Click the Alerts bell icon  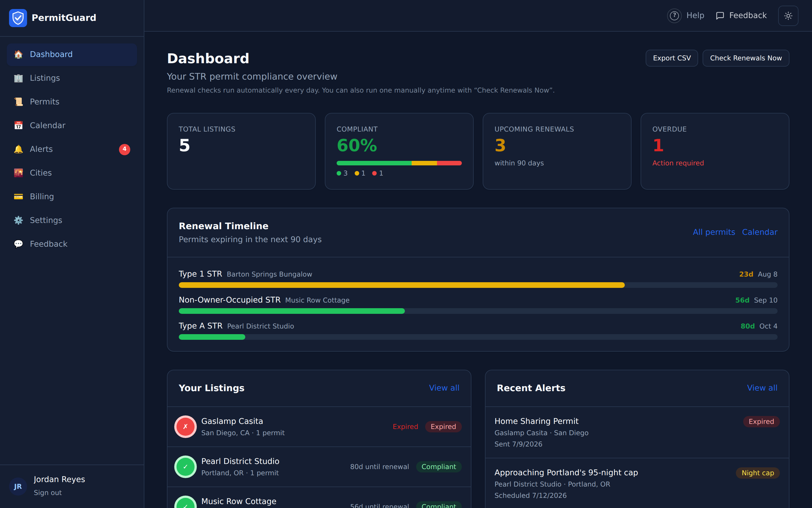point(18,149)
